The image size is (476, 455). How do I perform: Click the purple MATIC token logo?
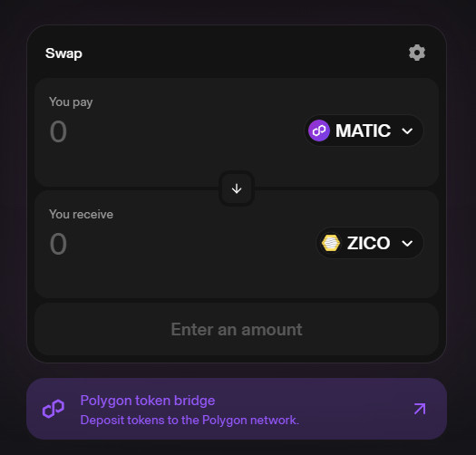[x=319, y=131]
